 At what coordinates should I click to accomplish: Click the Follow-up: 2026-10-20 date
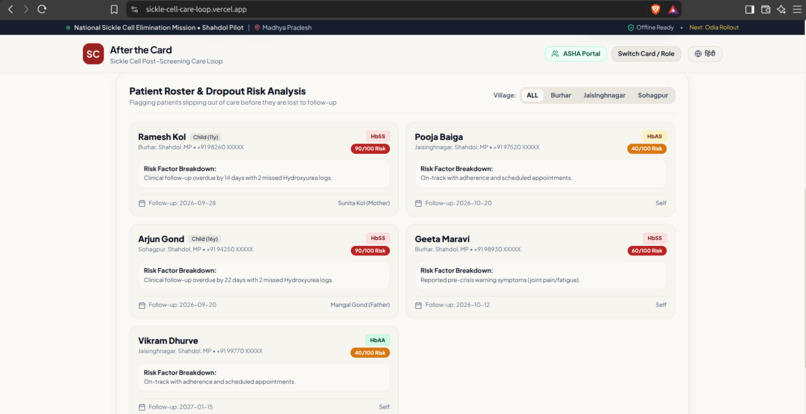(x=459, y=203)
